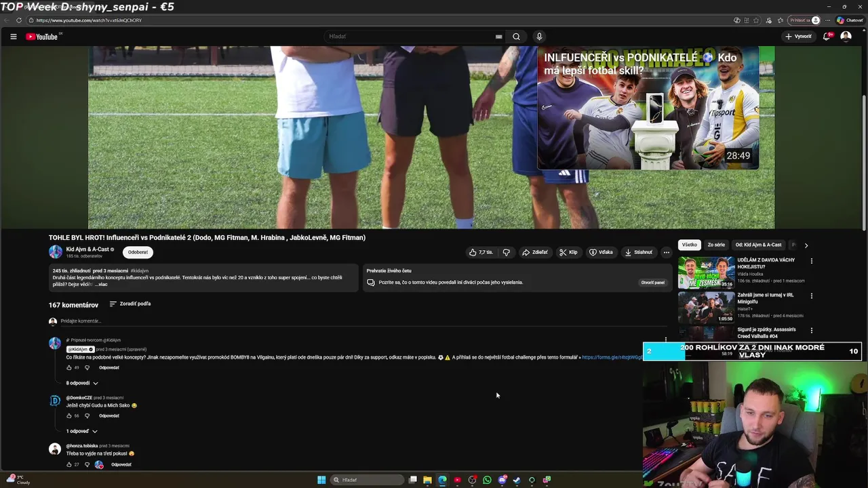Image resolution: width=868 pixels, height=488 pixels.
Task: Expand 1 odpoveď reply thread
Action: click(82, 431)
